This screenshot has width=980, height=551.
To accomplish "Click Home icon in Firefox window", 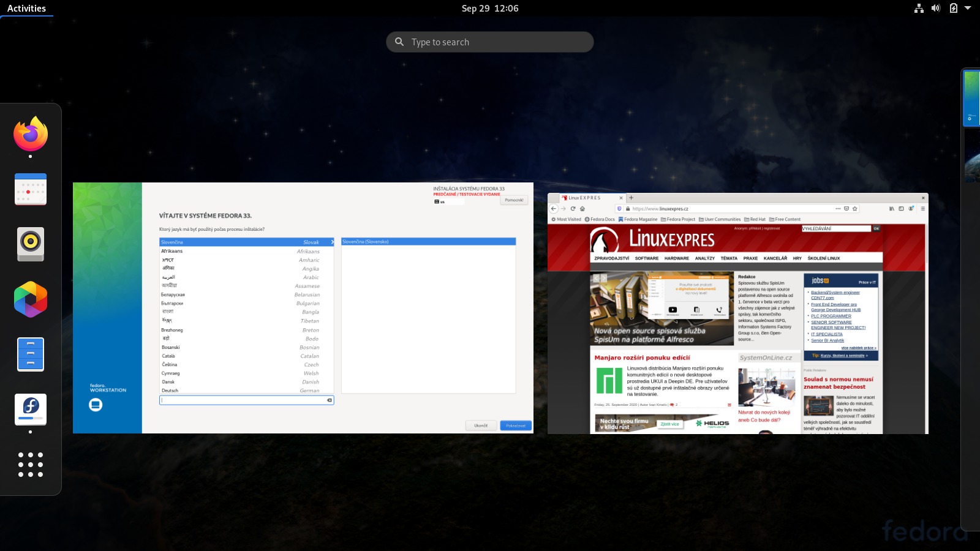I will (582, 209).
